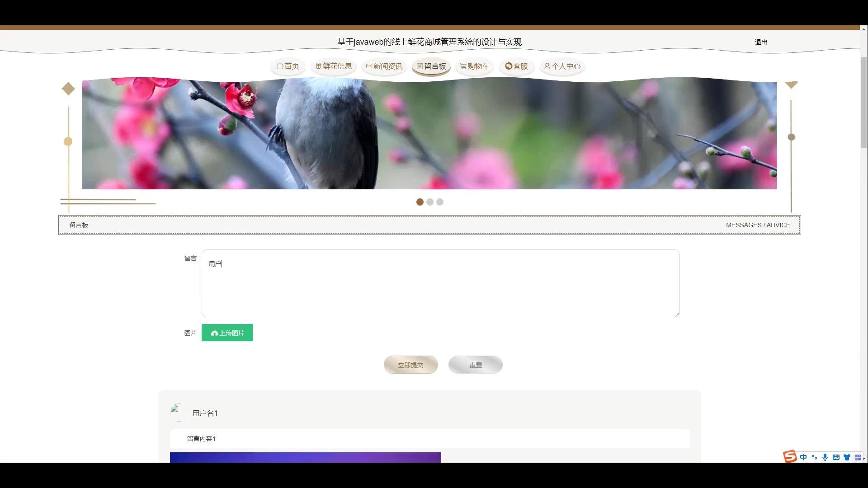Click the bird banner image
This screenshot has height=488, width=868.
point(429,134)
